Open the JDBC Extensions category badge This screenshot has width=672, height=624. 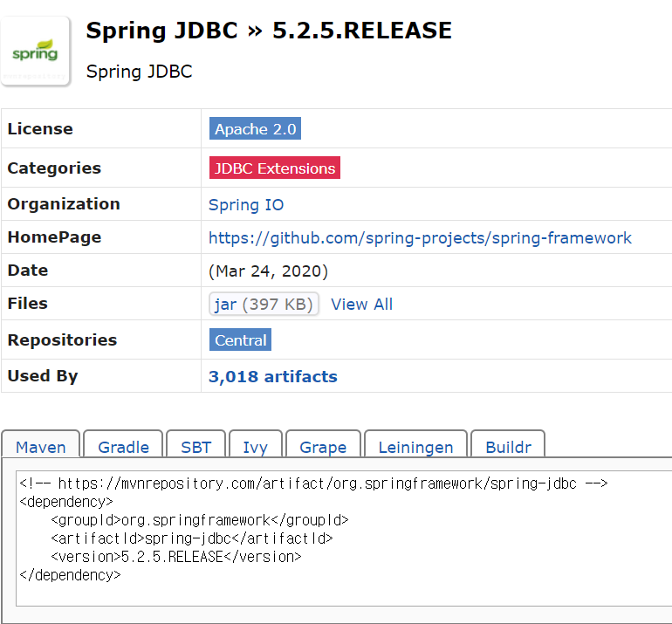pyautogui.click(x=274, y=168)
